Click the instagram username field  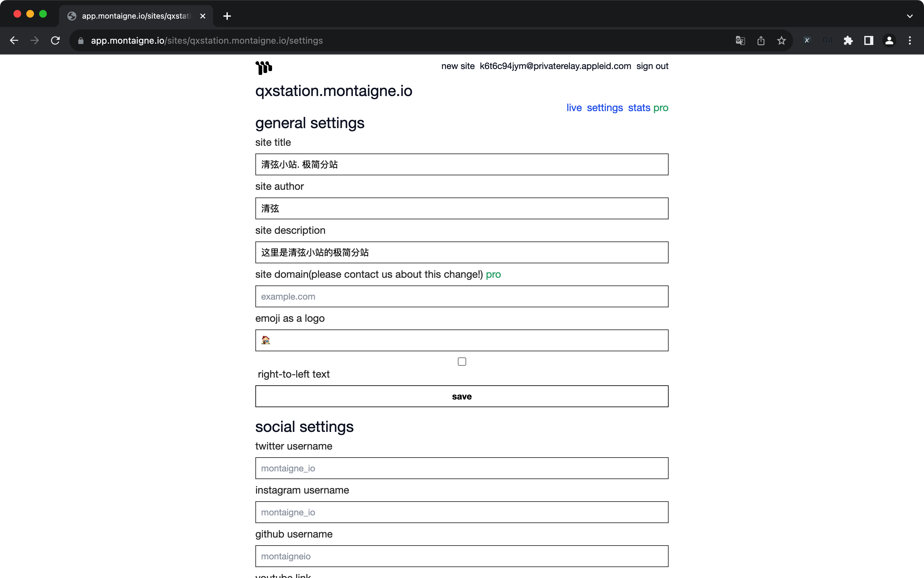point(462,512)
